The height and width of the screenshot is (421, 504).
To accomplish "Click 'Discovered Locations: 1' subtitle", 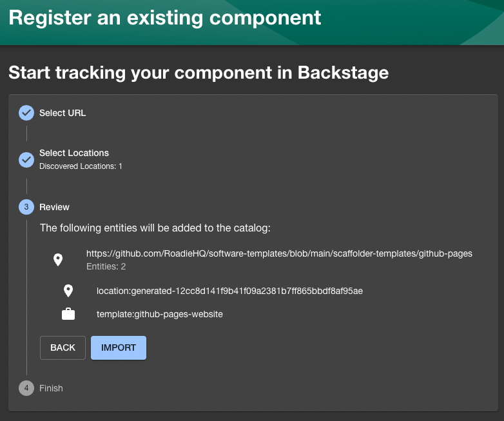I will point(81,166).
